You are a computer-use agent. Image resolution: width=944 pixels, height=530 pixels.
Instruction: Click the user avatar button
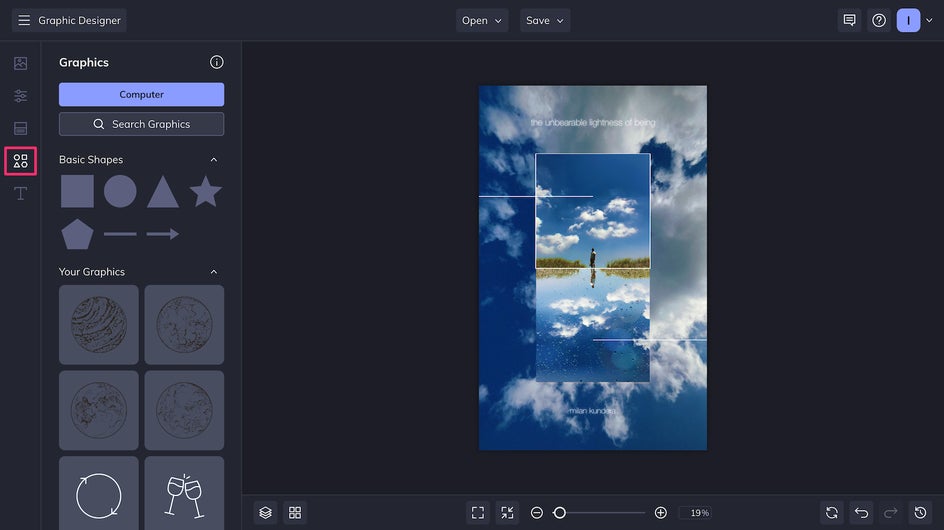pyautogui.click(x=908, y=20)
